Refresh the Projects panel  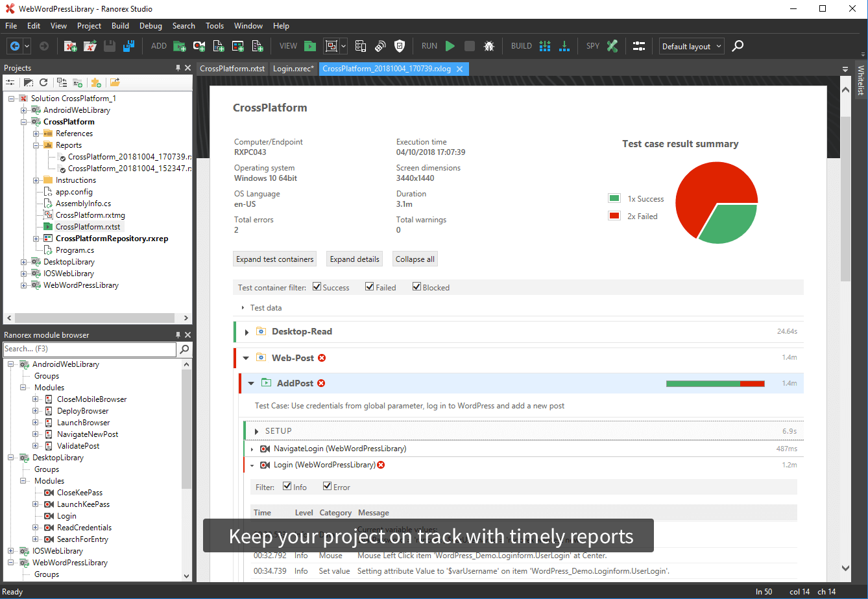pos(43,82)
